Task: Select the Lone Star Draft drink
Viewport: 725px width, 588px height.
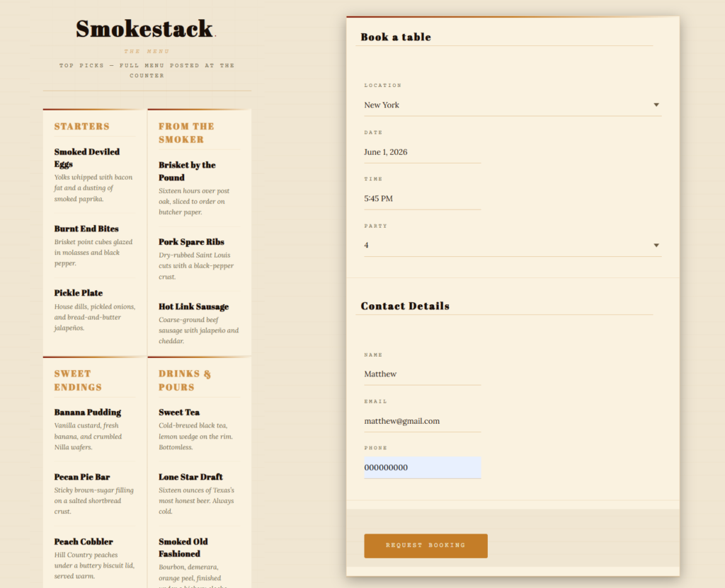Action: coord(190,477)
